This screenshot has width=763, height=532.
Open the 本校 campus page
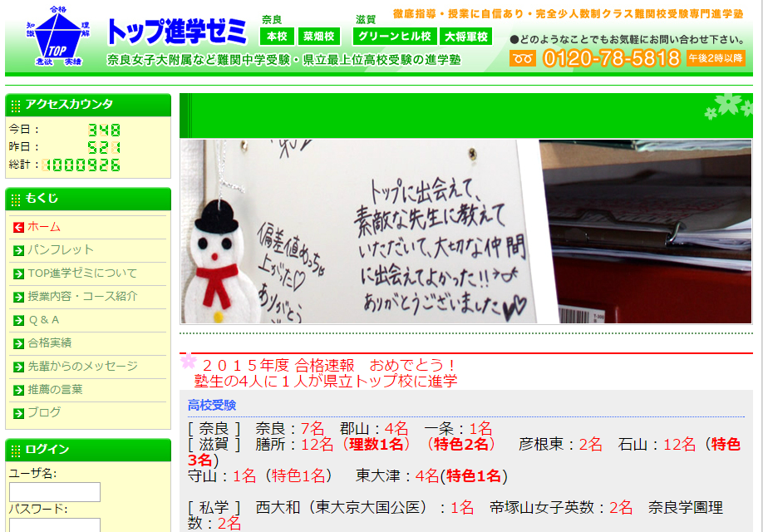click(x=277, y=37)
